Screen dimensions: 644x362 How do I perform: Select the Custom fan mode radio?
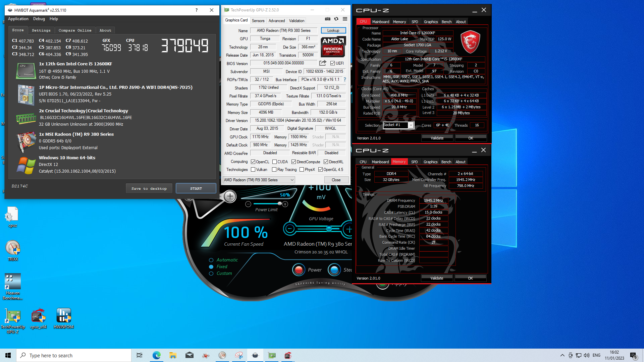(211, 274)
